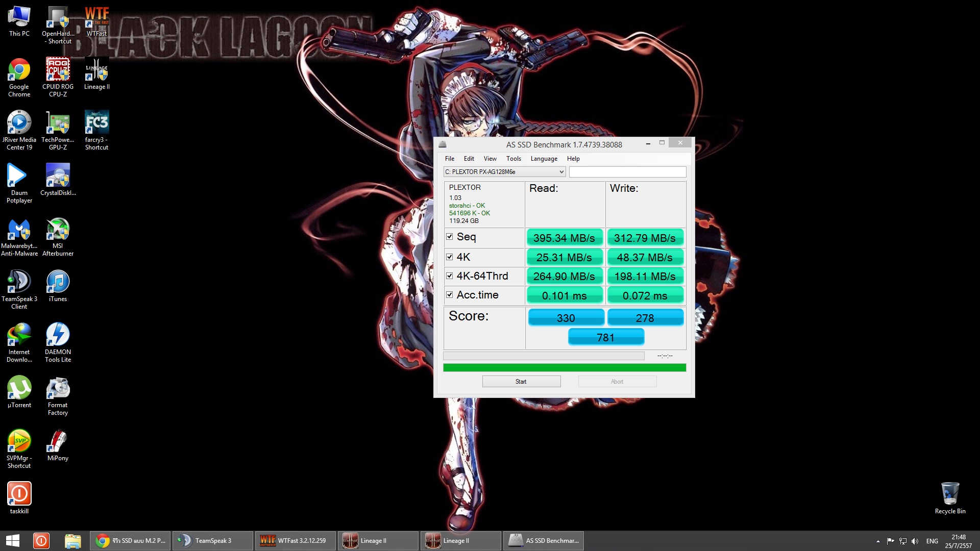Uncheck the 4K-64Thrd benchmark checkbox

point(450,276)
